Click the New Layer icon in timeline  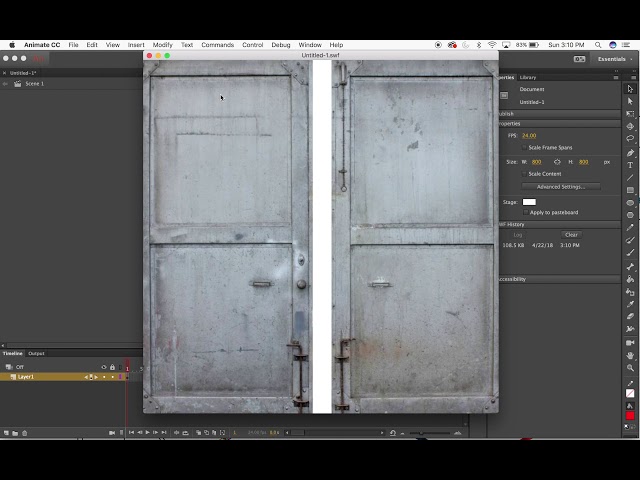point(6,433)
